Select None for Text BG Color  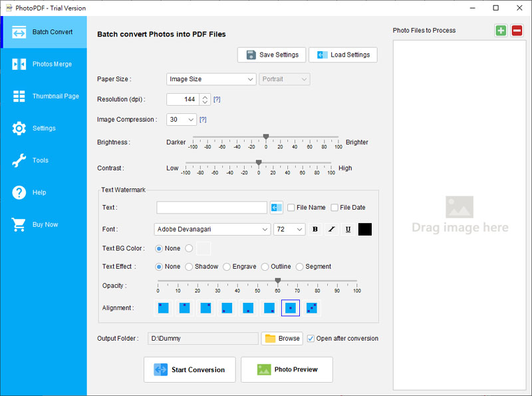[x=159, y=249]
